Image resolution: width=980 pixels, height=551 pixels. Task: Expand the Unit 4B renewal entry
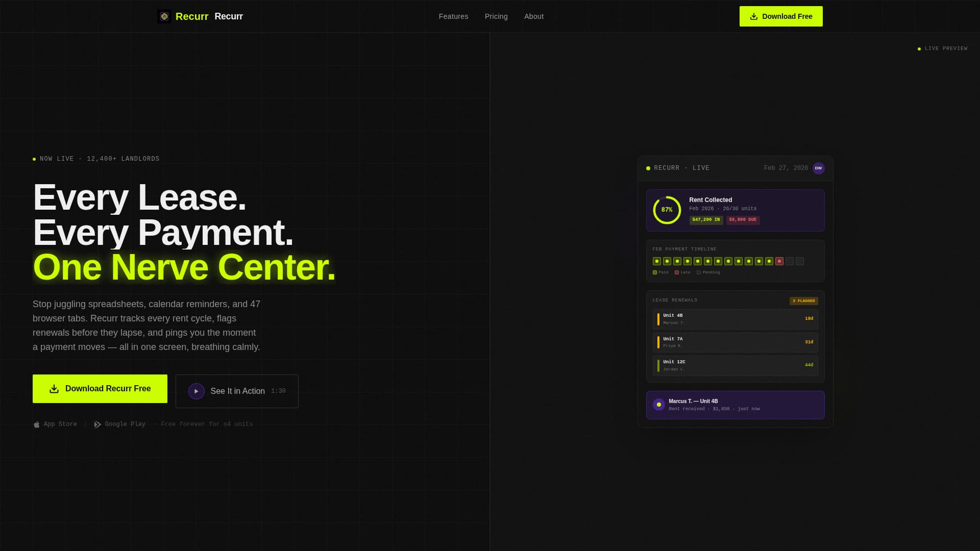[x=735, y=318]
